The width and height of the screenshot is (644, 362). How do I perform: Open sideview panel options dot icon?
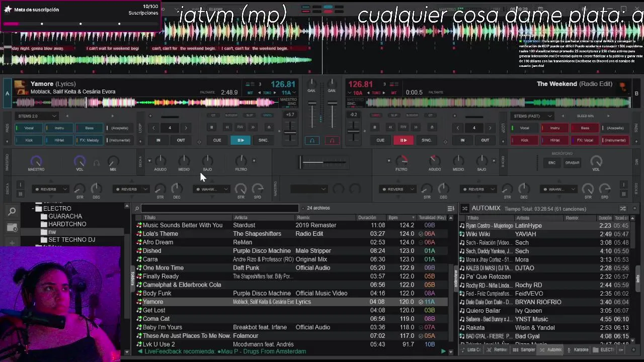[x=634, y=208]
